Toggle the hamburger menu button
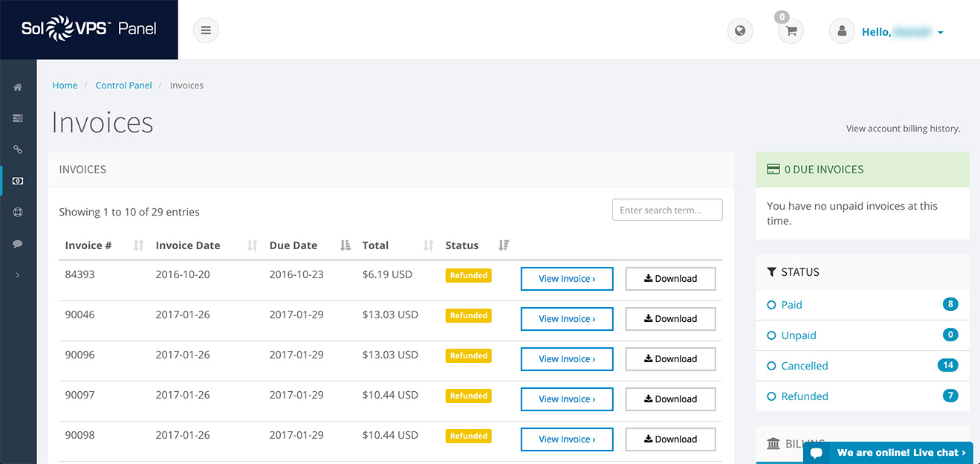Screen dimensions: 980x464 pos(206,30)
